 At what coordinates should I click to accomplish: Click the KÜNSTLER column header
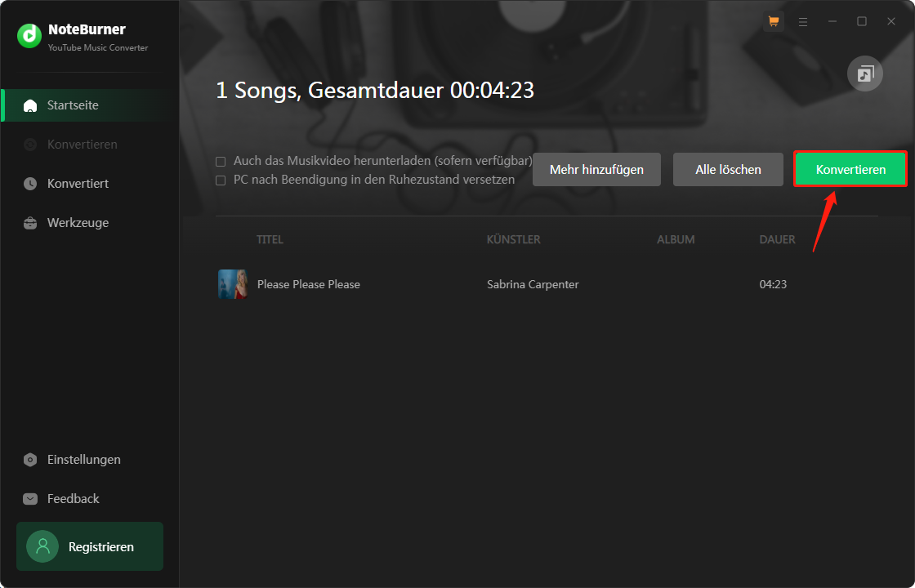pos(514,240)
